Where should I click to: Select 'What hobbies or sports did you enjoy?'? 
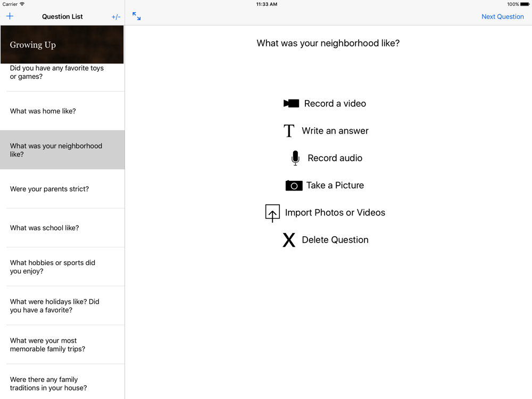point(62,267)
